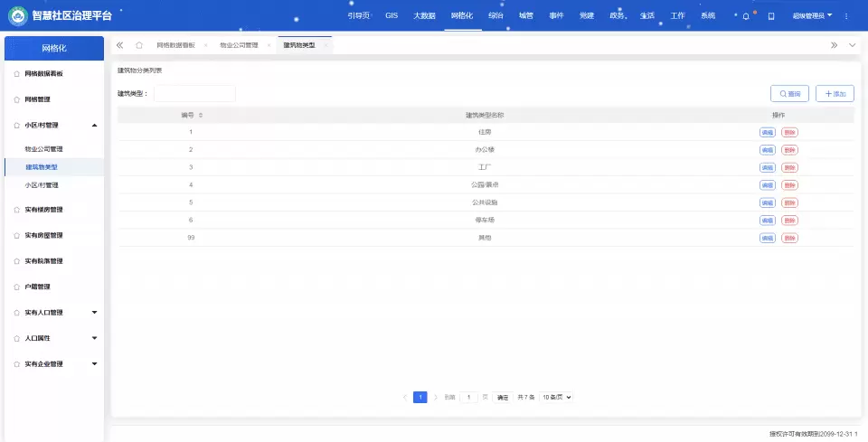Screen dimensions: 868x442
Task: Switch to 大数据 in top navigation
Action: point(424,16)
